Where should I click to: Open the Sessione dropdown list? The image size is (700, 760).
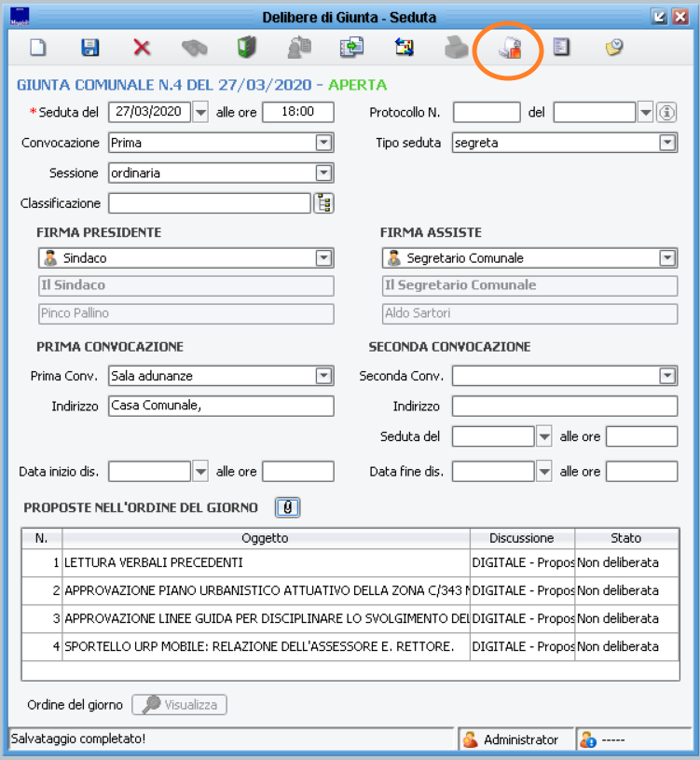[323, 173]
